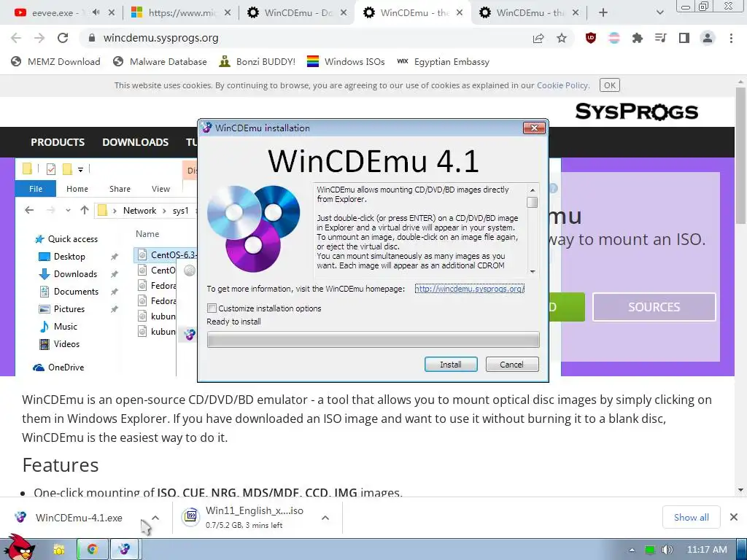
Task: Click the browser back arrow
Action: (x=16, y=38)
